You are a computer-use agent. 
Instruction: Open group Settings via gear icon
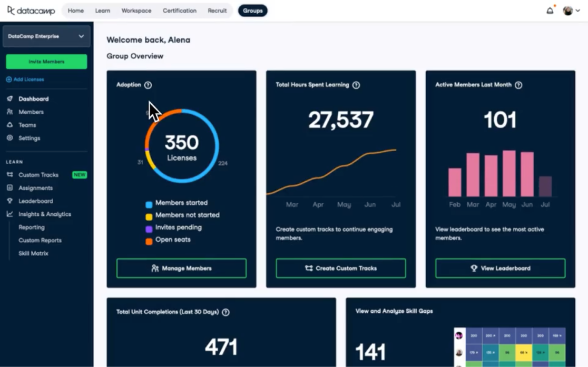pos(10,138)
